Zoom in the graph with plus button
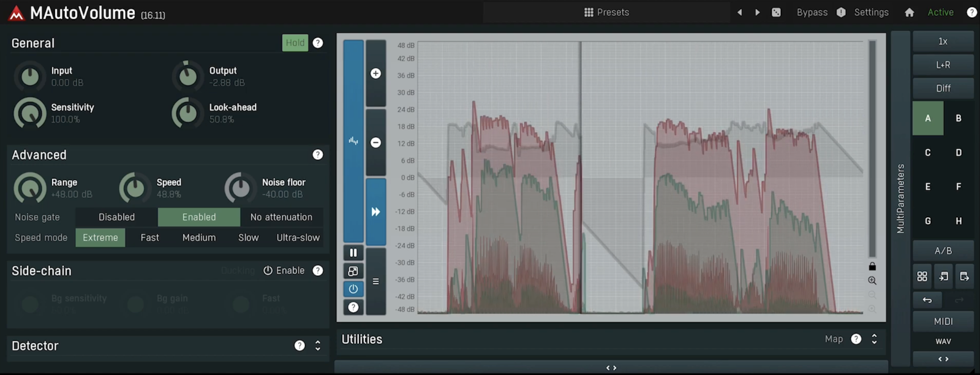Viewport: 980px width, 375px height. click(376, 74)
